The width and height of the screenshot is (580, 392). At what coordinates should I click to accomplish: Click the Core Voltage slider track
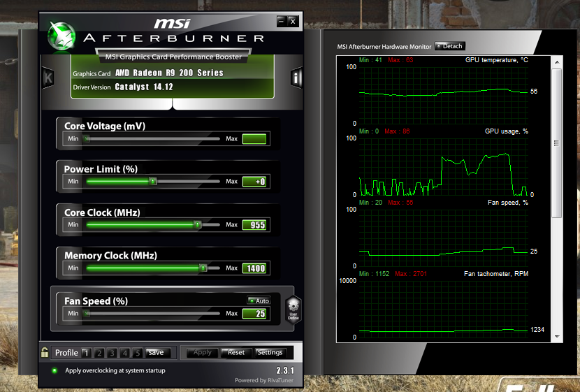point(152,139)
